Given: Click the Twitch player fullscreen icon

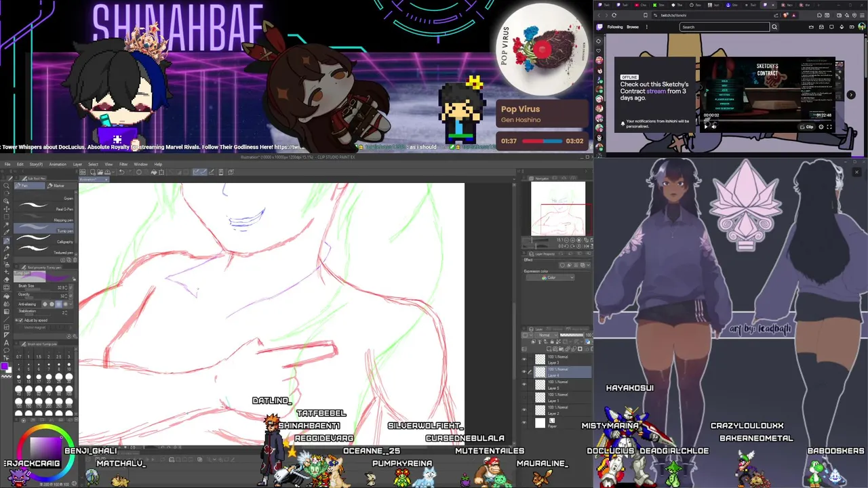Looking at the screenshot, I should pos(829,127).
